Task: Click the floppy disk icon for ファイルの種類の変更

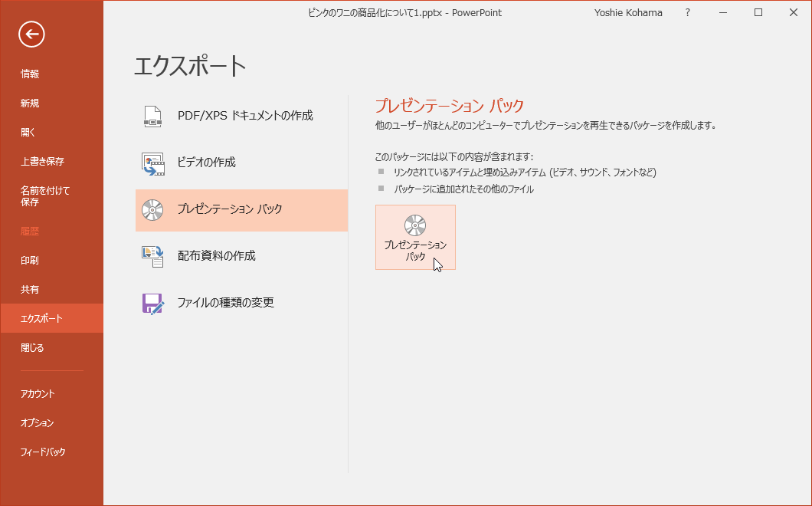Action: click(152, 304)
